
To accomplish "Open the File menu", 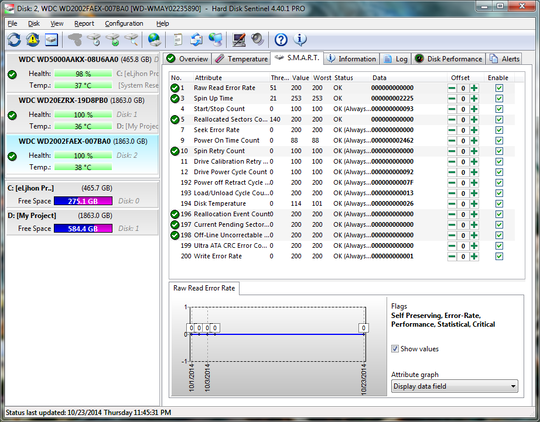I will click(x=12, y=23).
